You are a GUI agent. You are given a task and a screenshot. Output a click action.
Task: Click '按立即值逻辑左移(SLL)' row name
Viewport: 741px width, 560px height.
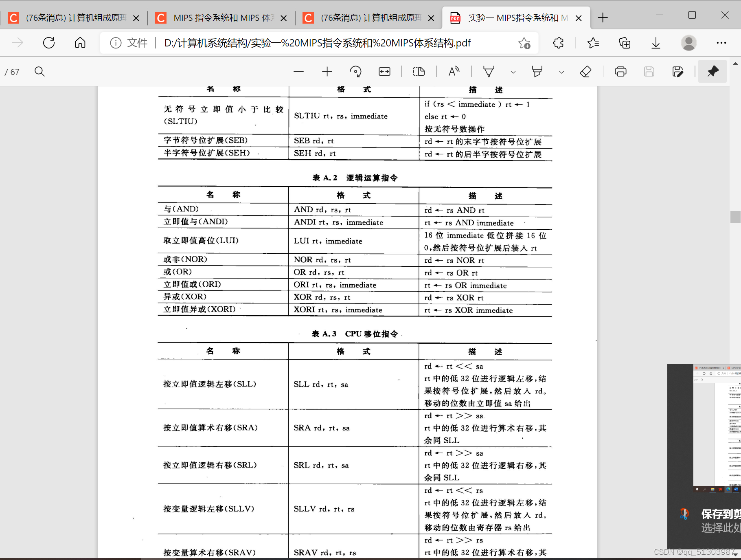210,384
